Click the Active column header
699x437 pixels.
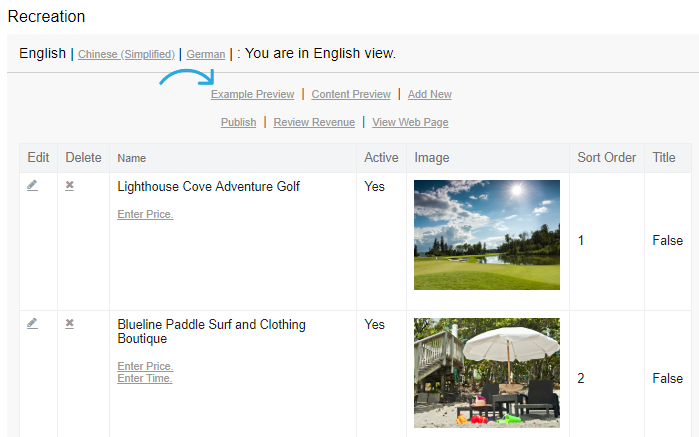381,157
